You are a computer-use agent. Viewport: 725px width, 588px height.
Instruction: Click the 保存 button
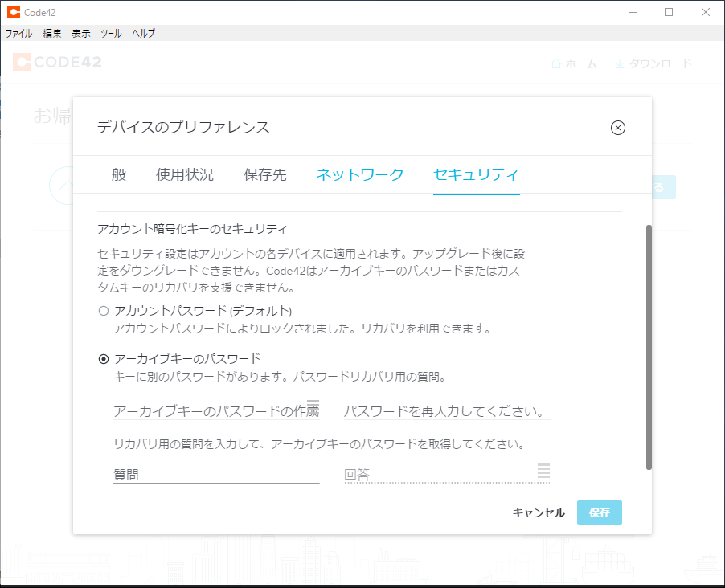coord(600,512)
